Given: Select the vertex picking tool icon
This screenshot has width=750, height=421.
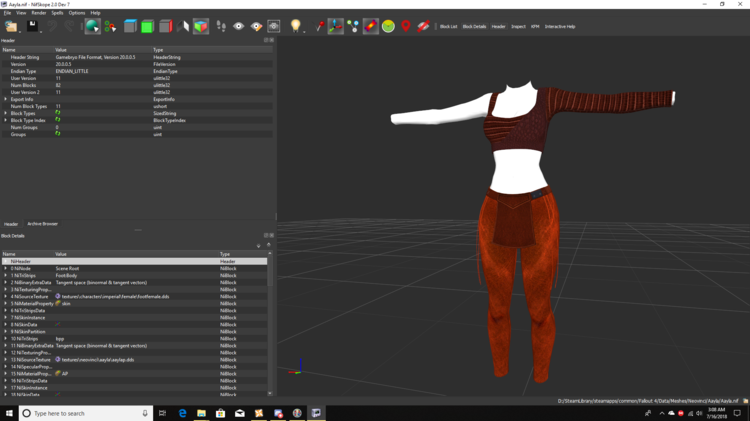Looking at the screenshot, I should 110,26.
